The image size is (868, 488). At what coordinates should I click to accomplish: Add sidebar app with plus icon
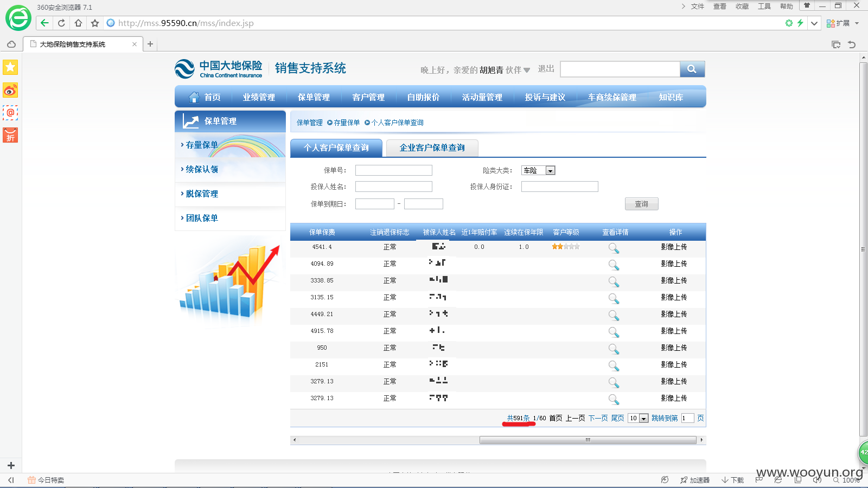(11, 465)
